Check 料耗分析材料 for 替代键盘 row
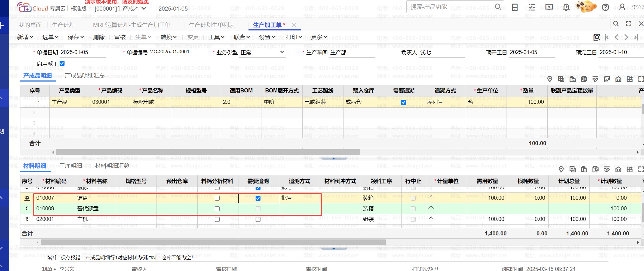644x271 pixels. coord(217,209)
